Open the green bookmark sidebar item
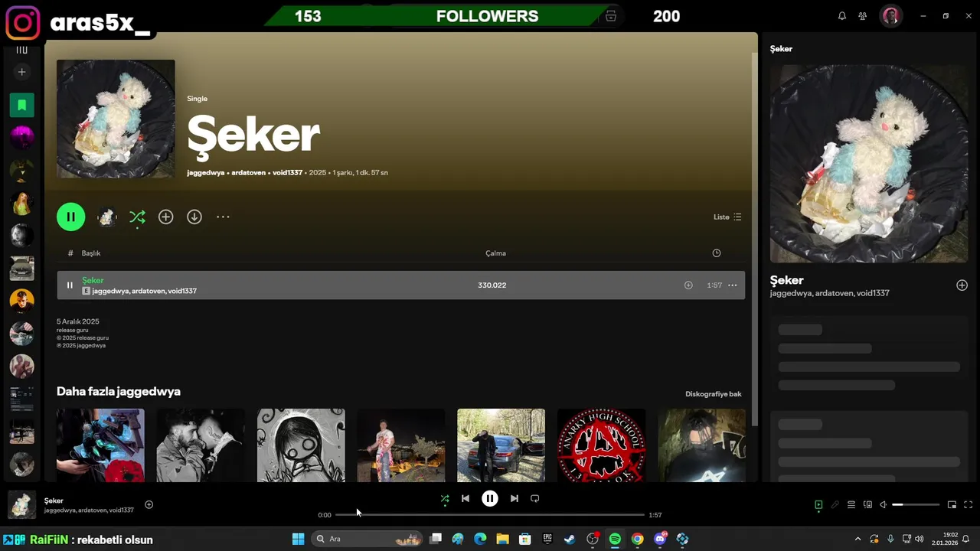This screenshot has width=980, height=551. click(21, 105)
